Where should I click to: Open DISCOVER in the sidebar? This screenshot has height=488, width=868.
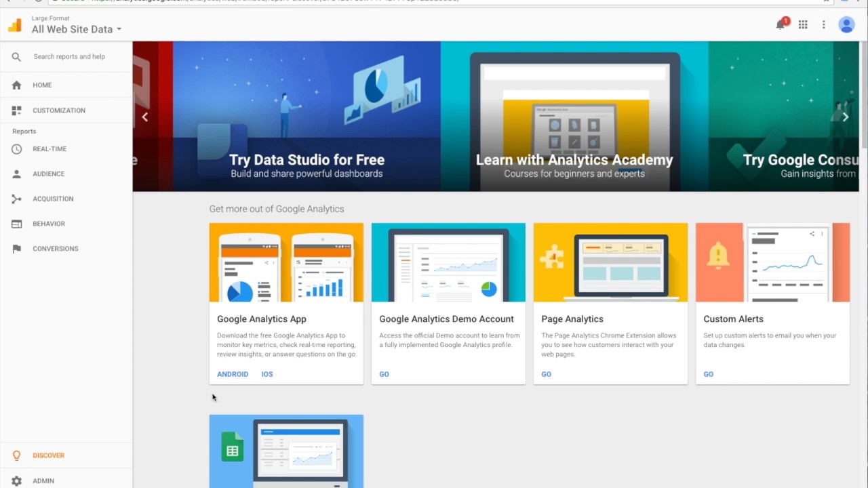pyautogui.click(x=49, y=455)
